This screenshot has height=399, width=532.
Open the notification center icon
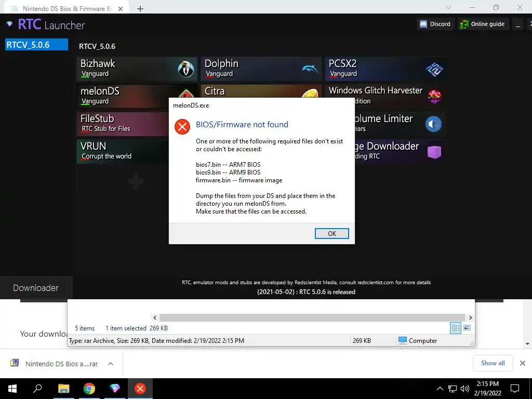point(515,389)
